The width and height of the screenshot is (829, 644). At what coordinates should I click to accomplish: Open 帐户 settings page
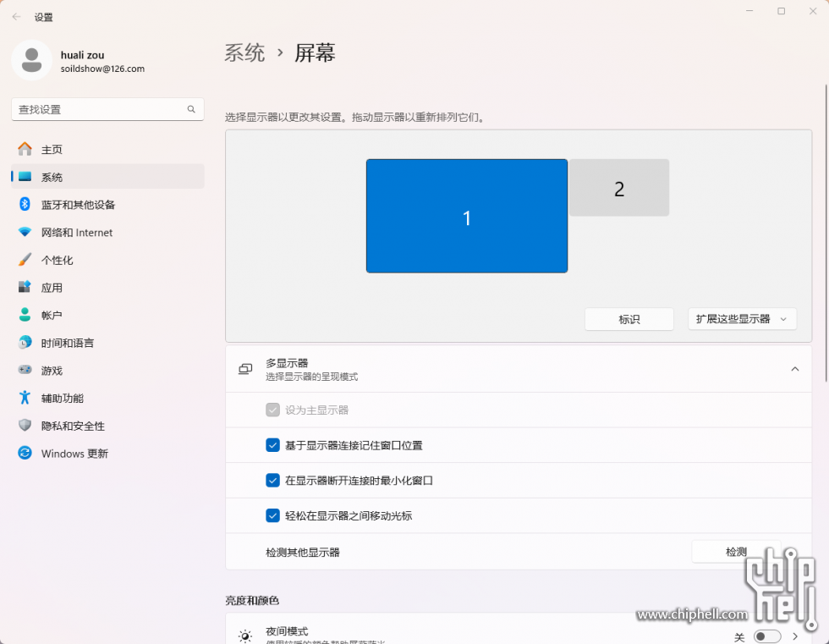[x=108, y=315]
